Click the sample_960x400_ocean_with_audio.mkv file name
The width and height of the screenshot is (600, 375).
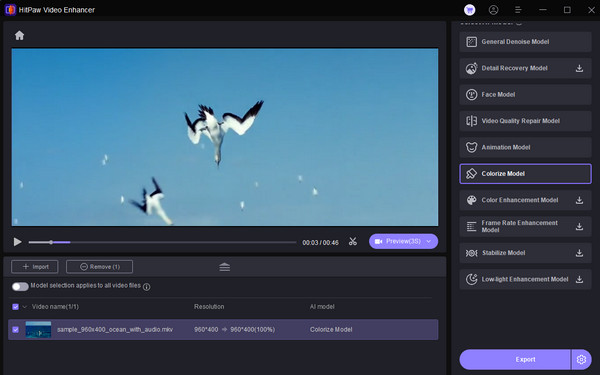pos(115,329)
